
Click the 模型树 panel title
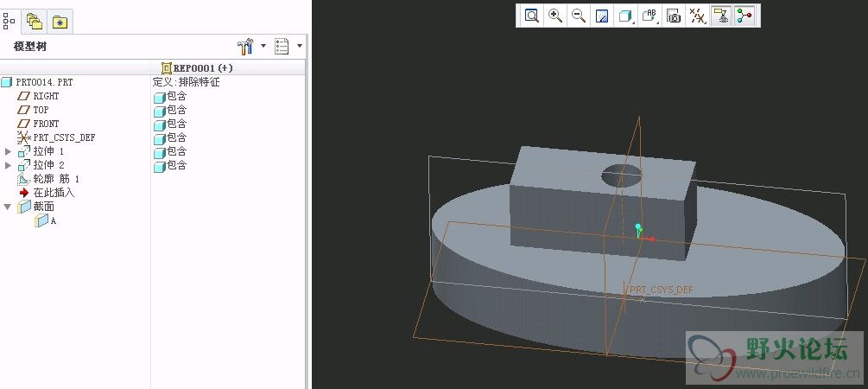click(x=30, y=47)
